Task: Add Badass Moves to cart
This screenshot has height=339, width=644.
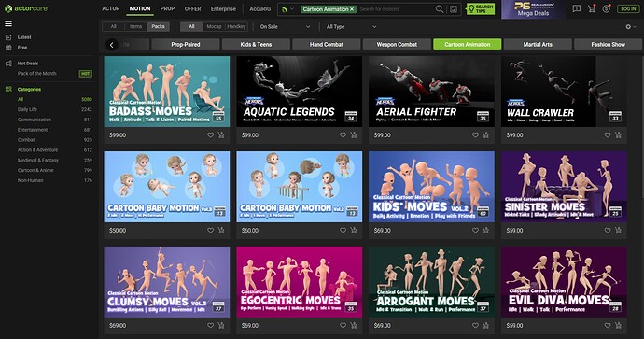Action: pyautogui.click(x=221, y=135)
